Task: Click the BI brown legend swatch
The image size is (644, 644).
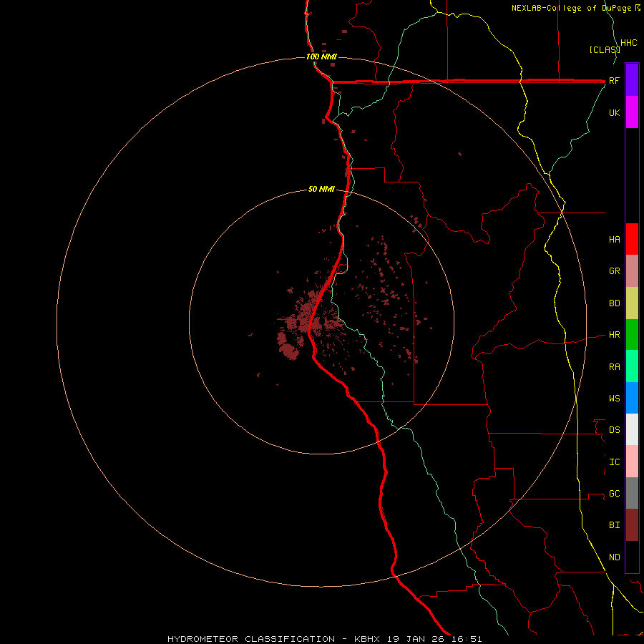Action: [x=632, y=525]
